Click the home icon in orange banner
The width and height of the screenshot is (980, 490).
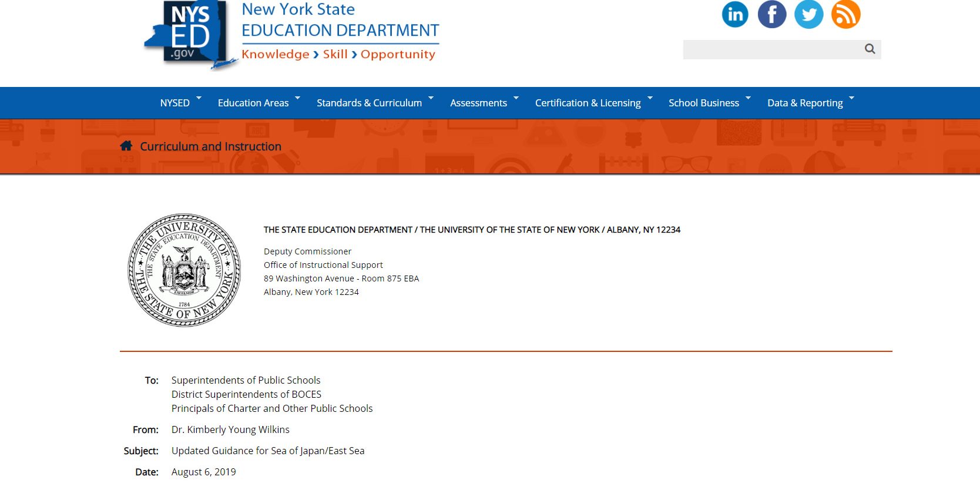point(126,146)
